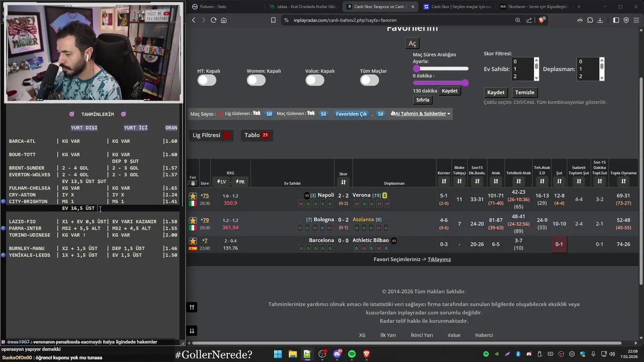
Task: Open Windows Start menu
Action: click(278, 354)
